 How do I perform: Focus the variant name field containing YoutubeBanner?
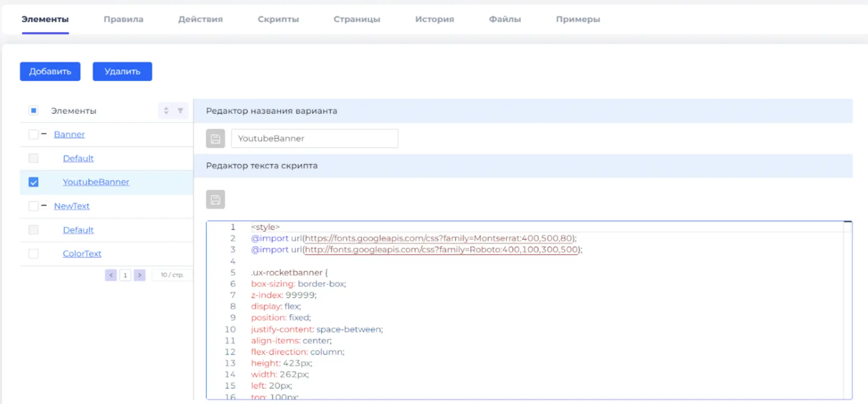314,139
